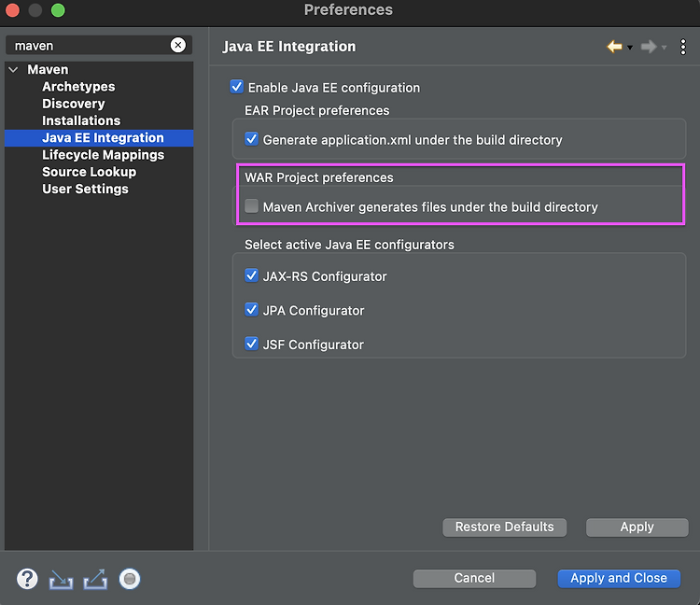Uncheck Generate application.xml under build directory

tap(251, 139)
